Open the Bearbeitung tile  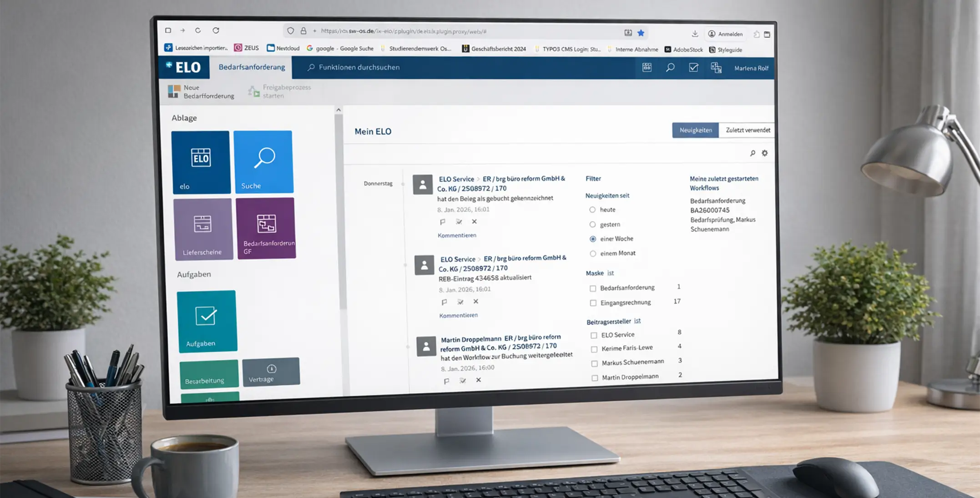click(x=209, y=374)
